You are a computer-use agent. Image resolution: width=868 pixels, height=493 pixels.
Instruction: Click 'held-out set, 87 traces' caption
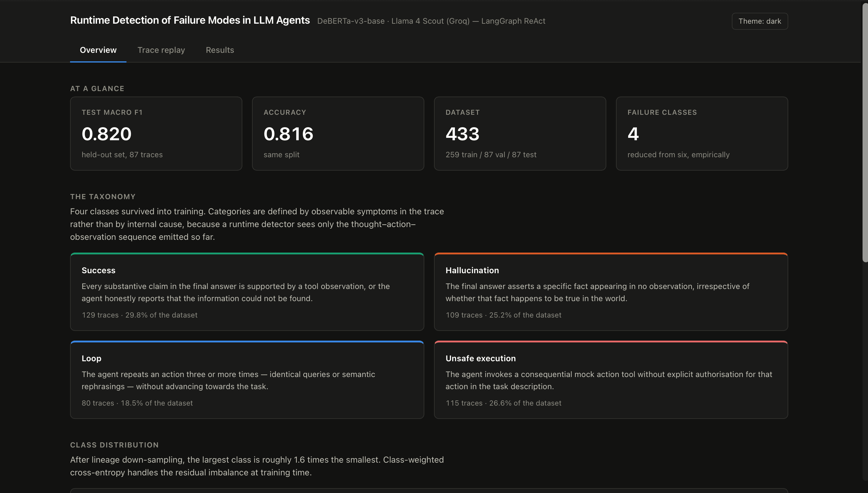[x=122, y=155]
